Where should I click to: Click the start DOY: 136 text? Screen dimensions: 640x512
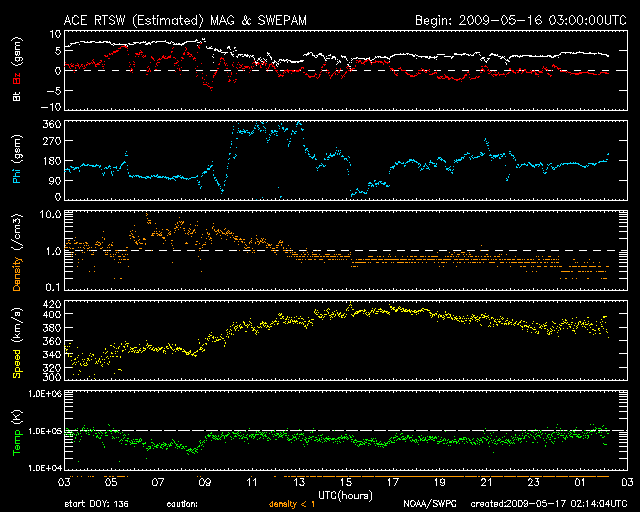click(97, 505)
